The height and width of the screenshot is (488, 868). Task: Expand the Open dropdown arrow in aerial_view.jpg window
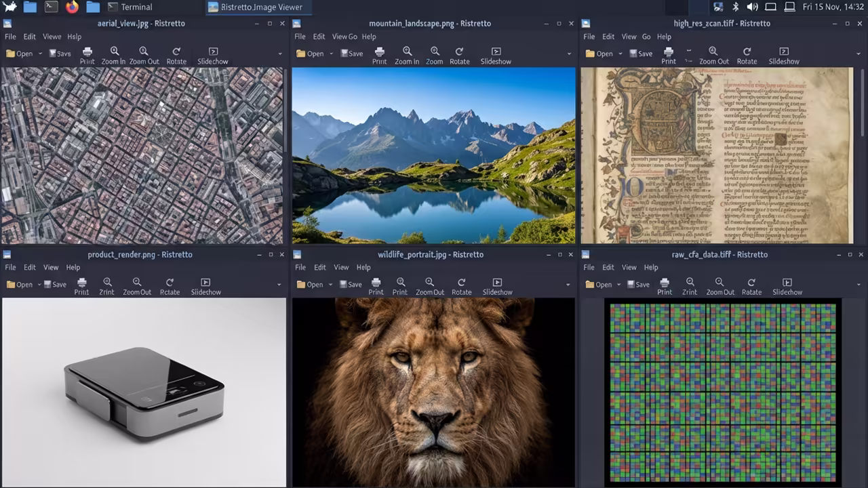coord(40,54)
